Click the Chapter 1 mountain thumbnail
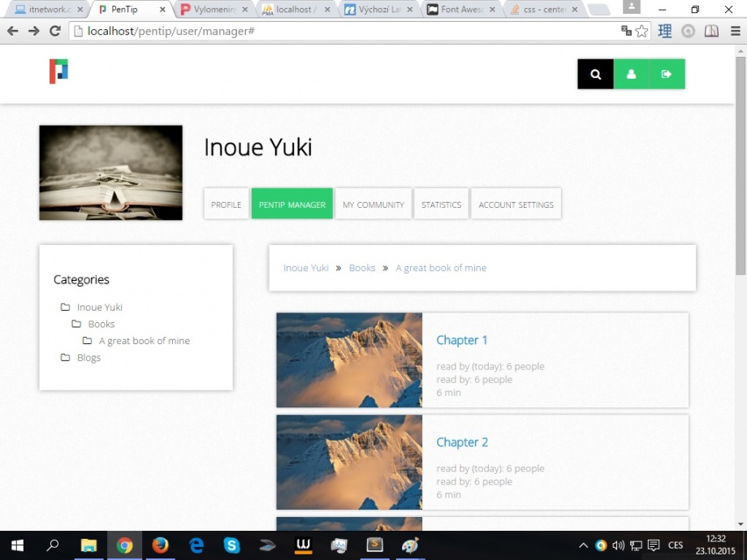 pyautogui.click(x=349, y=360)
